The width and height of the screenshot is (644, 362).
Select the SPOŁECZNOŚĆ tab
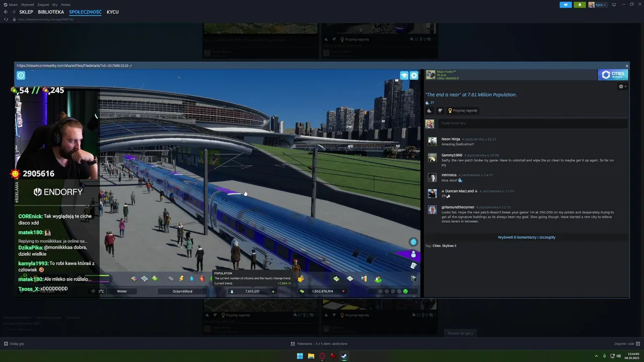[x=85, y=12]
